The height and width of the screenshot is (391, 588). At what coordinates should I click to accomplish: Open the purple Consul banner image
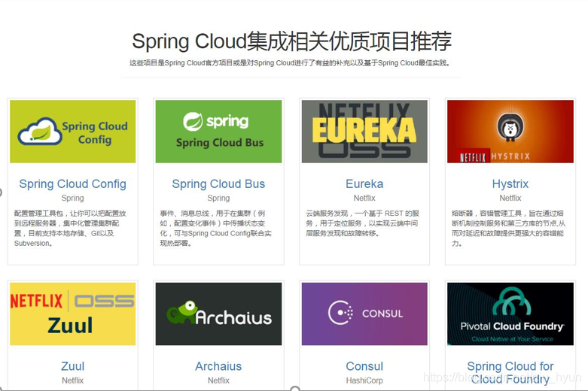tap(364, 314)
